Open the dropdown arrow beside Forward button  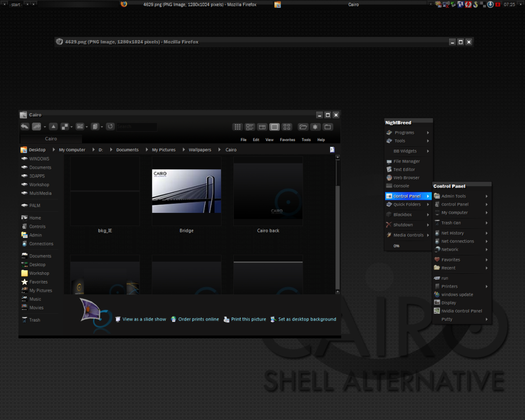tap(45, 127)
